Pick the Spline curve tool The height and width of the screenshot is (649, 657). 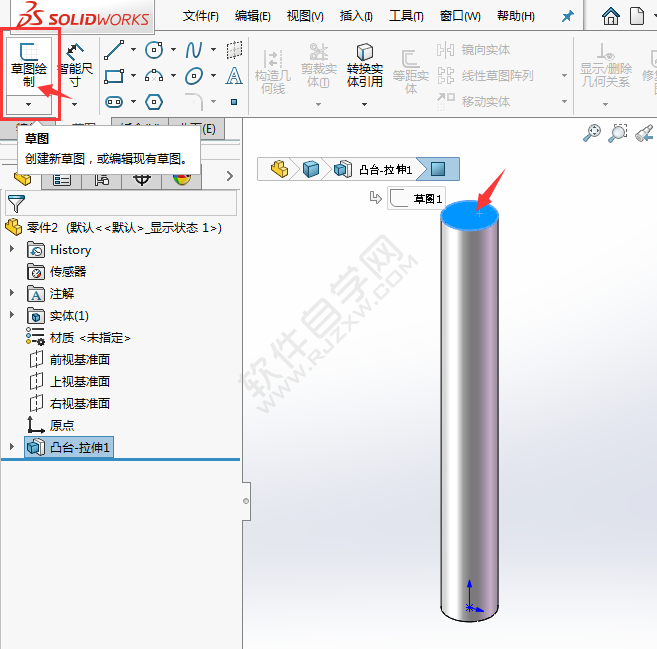pos(194,50)
